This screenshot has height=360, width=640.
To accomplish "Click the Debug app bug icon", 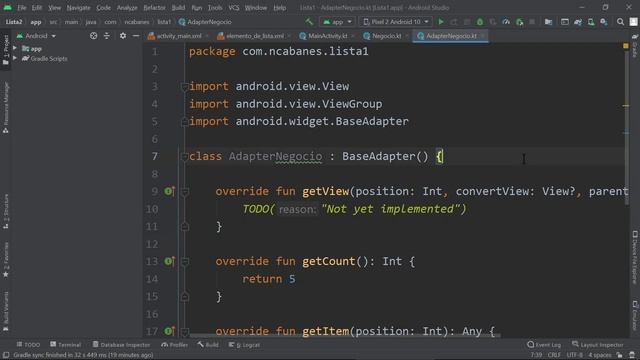I will coord(480,22).
